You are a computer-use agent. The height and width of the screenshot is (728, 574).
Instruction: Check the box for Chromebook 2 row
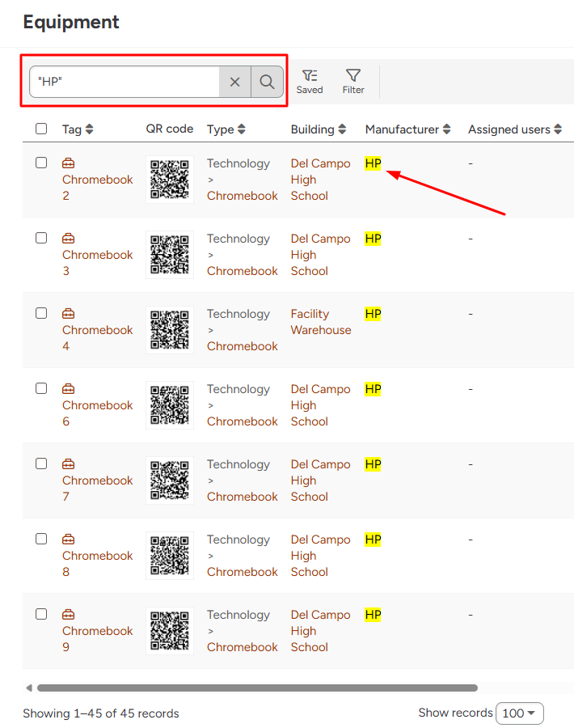pyautogui.click(x=41, y=163)
